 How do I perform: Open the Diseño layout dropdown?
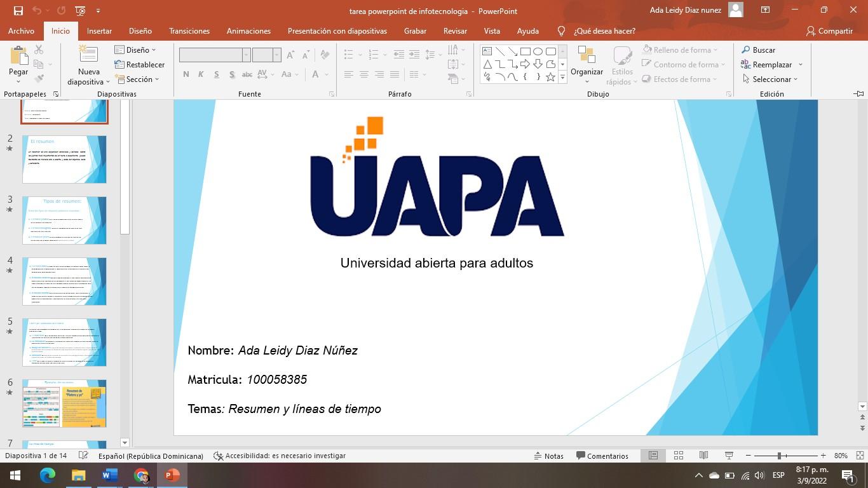click(135, 50)
